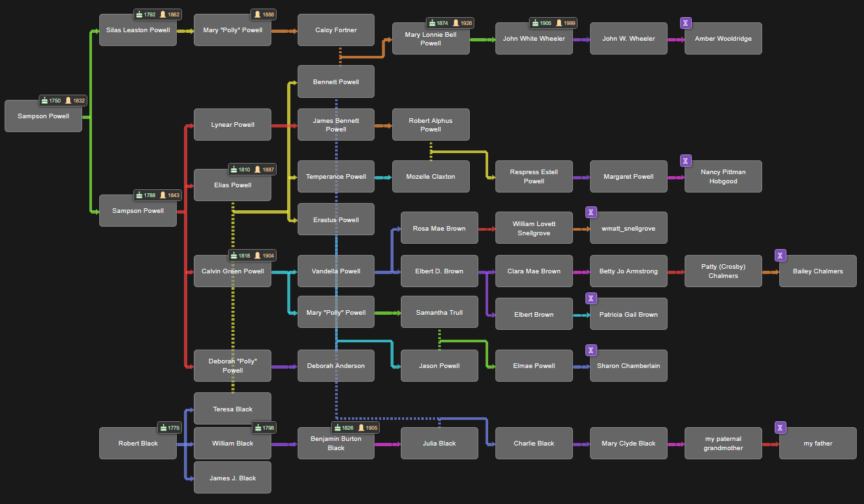Open the hourglass icon on Patricia Gail Brown
This screenshot has height=504, width=864.
[x=591, y=298]
